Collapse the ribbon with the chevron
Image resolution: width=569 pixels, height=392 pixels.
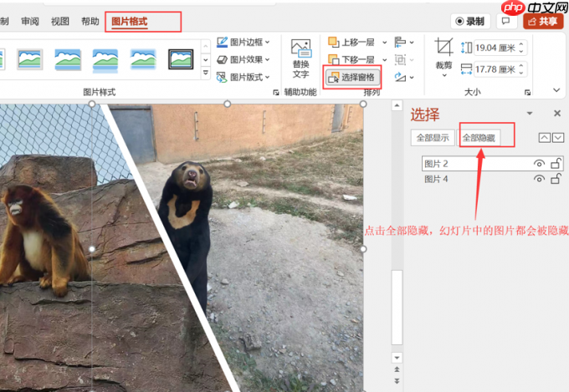(x=556, y=90)
